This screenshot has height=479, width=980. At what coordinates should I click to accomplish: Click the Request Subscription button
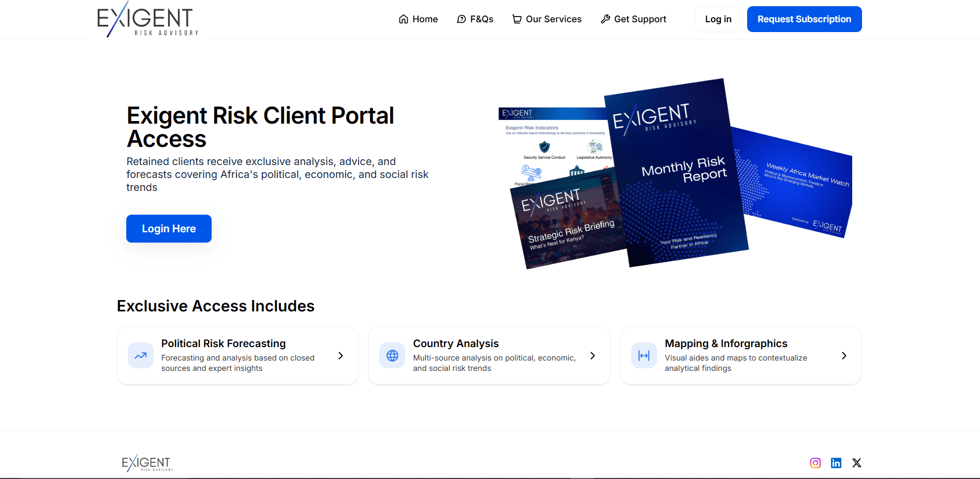[805, 19]
